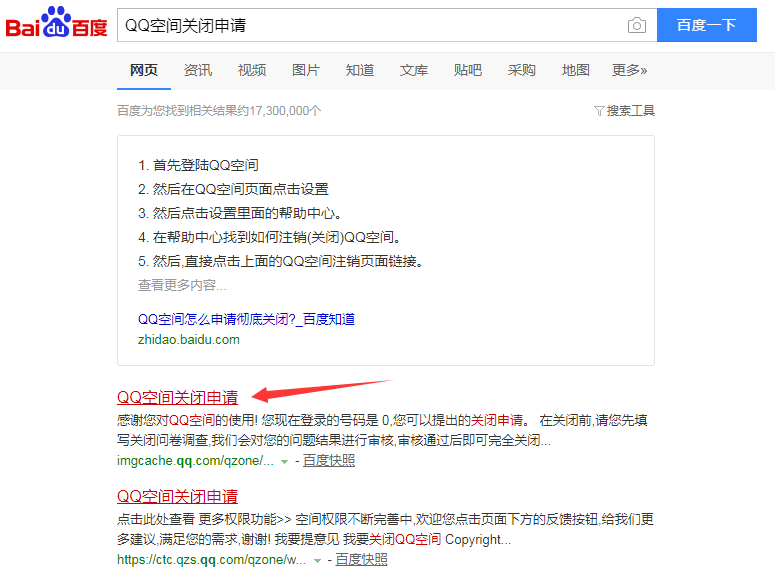The image size is (775, 575).
Task: Expand the 更多» menu
Action: (629, 70)
